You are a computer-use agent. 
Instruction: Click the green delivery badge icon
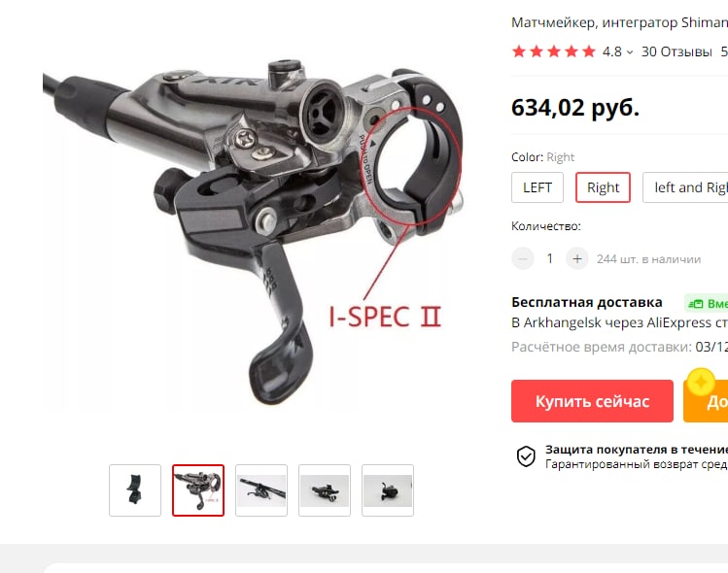tap(696, 304)
